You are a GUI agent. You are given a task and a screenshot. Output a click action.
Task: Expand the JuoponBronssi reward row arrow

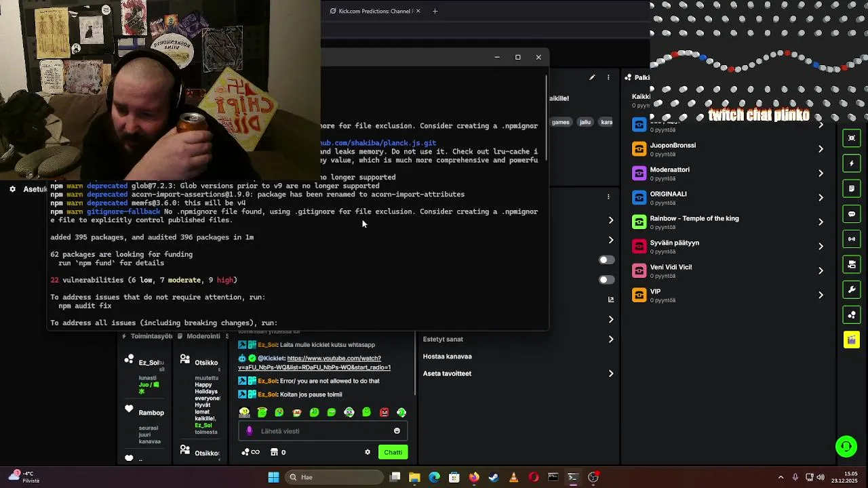[821, 149]
